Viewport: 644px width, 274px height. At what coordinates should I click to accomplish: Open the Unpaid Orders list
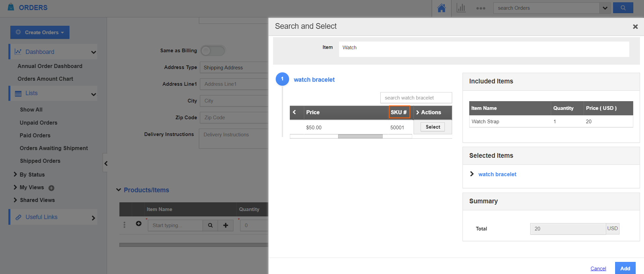[39, 123]
